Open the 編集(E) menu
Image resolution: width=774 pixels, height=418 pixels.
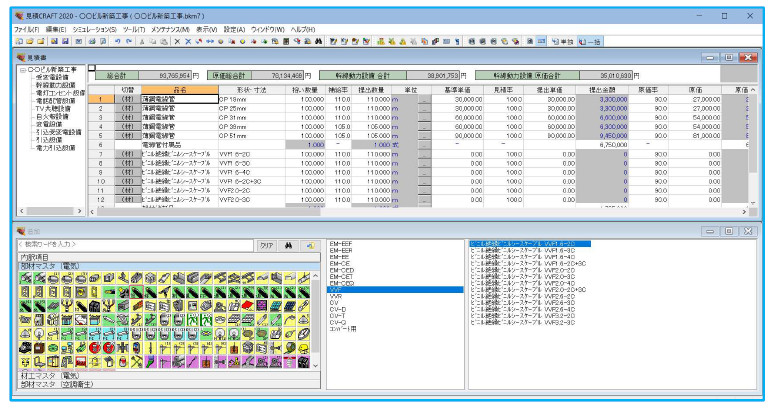click(56, 30)
